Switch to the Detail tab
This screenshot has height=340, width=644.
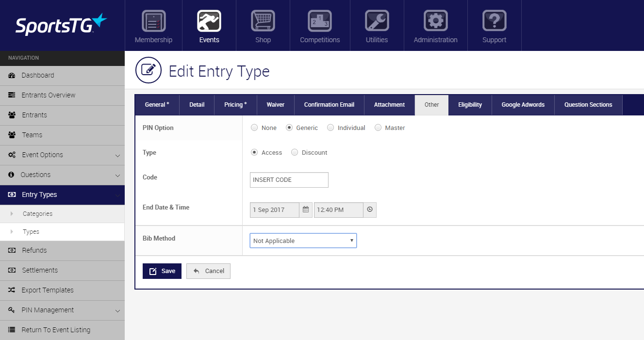pyautogui.click(x=197, y=105)
